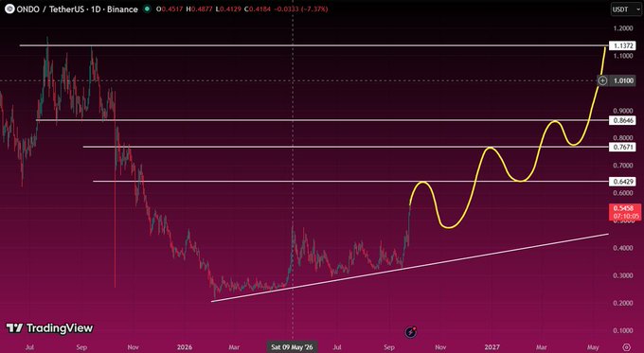Open chart settings gear icon

pos(626,347)
